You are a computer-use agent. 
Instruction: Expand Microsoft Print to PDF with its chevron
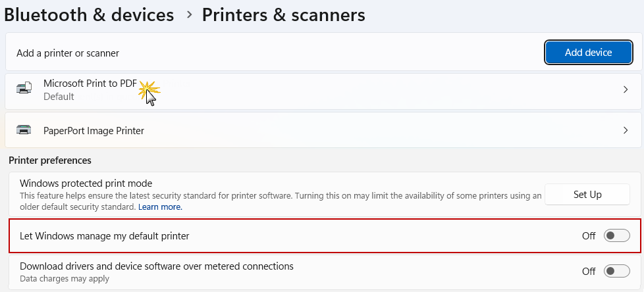[x=625, y=89]
